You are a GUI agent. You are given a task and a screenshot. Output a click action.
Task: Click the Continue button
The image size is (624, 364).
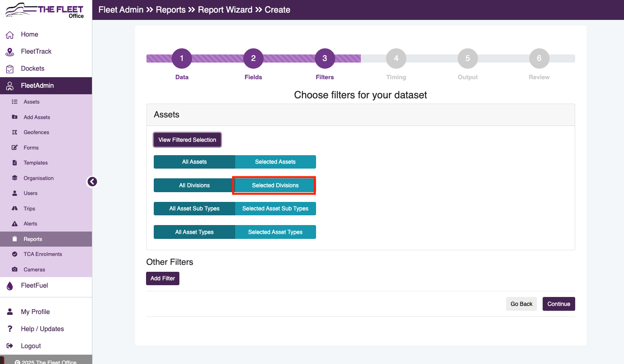(559, 304)
